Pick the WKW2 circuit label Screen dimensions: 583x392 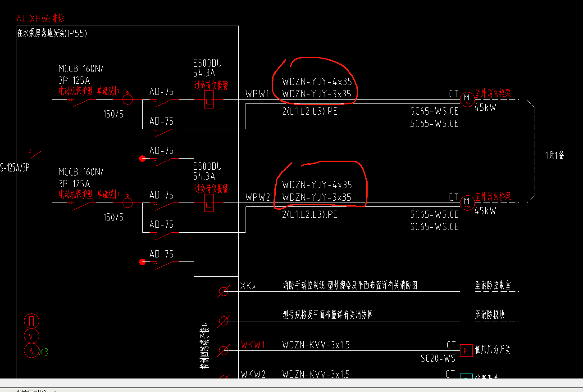253,374
